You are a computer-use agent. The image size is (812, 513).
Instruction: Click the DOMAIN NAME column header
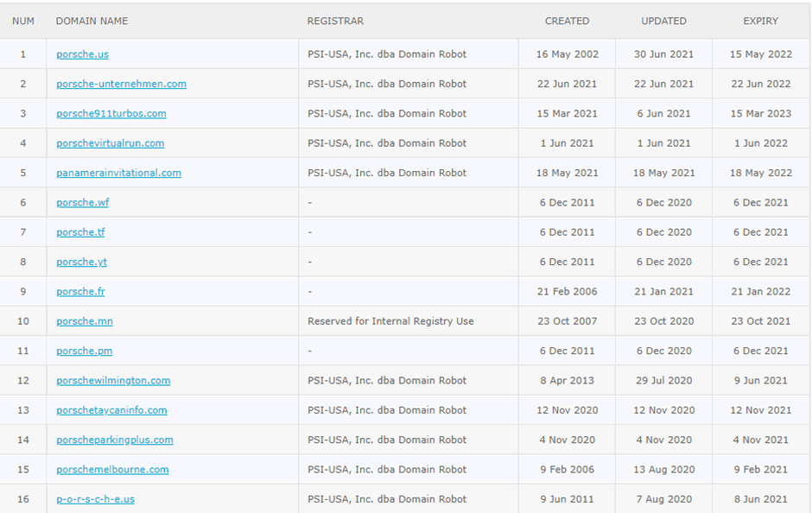pos(92,22)
